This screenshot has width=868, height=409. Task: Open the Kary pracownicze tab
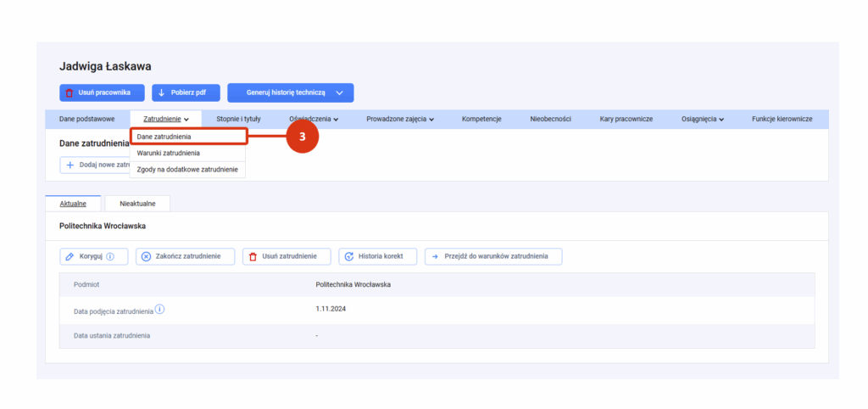(626, 119)
